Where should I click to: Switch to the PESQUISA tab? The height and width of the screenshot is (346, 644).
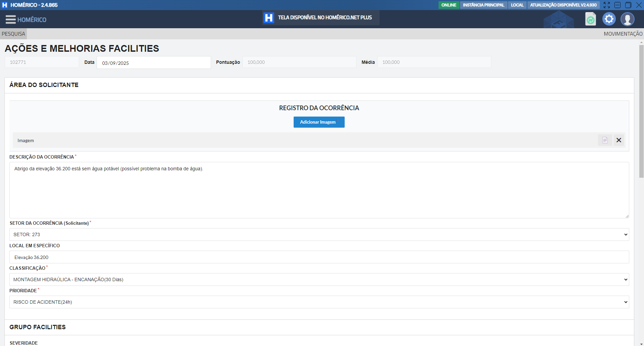pos(13,34)
